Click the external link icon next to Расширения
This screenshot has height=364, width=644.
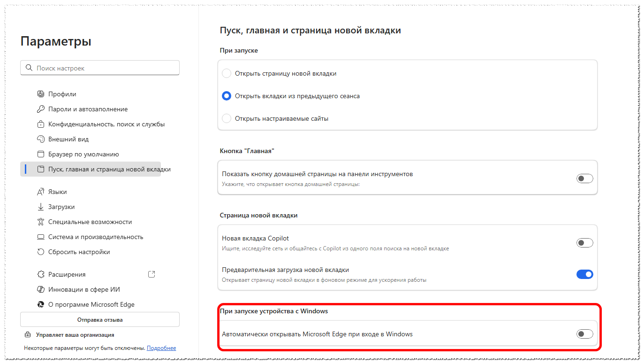(x=152, y=274)
